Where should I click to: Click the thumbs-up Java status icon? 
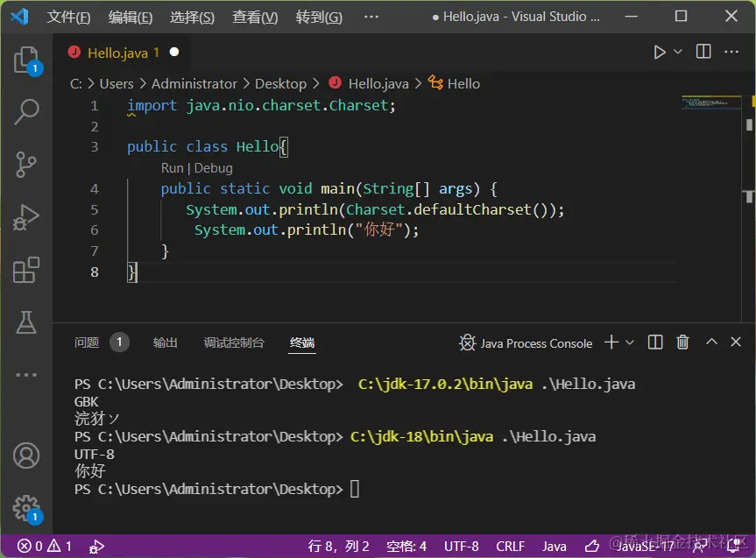(x=591, y=546)
